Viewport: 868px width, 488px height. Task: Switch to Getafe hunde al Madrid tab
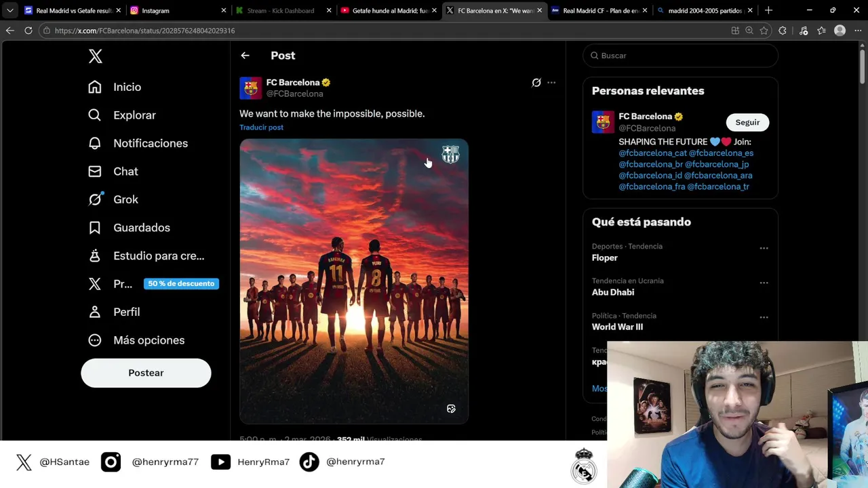coord(389,11)
